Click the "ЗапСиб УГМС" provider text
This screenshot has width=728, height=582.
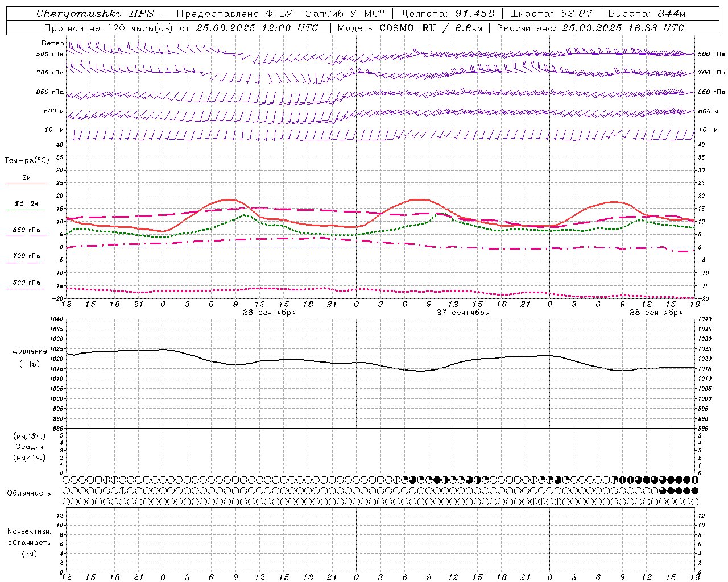(x=342, y=14)
